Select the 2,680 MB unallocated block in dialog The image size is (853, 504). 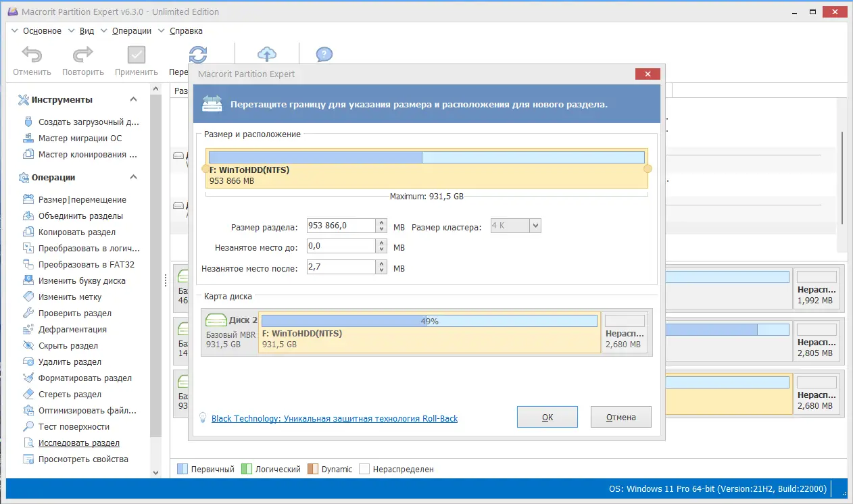[625, 332]
